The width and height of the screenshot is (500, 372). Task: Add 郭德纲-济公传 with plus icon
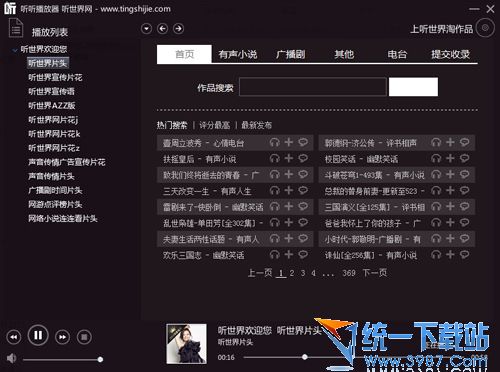pos(450,142)
